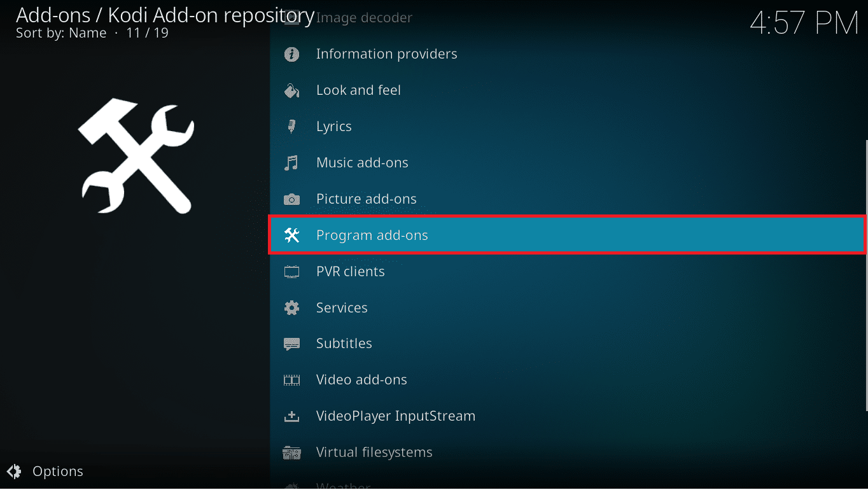Open the PVR clients list entry
Image resolution: width=868 pixels, height=490 pixels.
click(351, 272)
